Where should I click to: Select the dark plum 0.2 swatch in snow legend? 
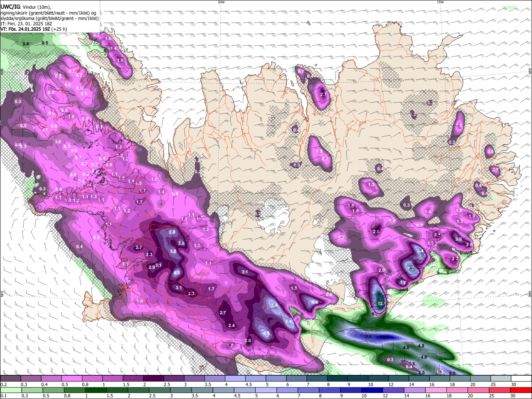(x=10, y=378)
